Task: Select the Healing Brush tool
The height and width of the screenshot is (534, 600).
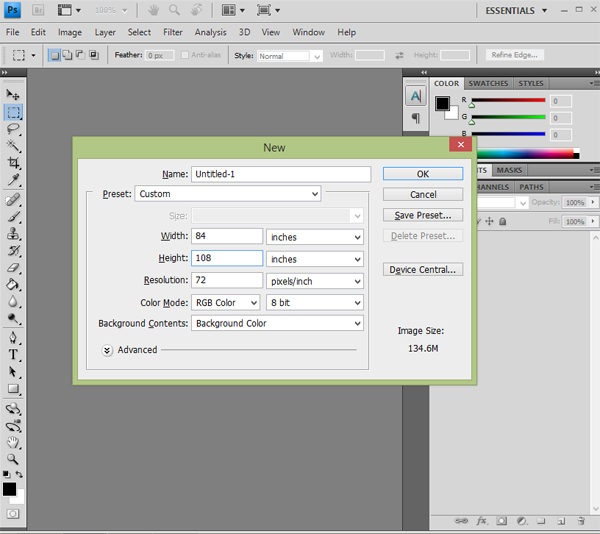Action: (13, 199)
